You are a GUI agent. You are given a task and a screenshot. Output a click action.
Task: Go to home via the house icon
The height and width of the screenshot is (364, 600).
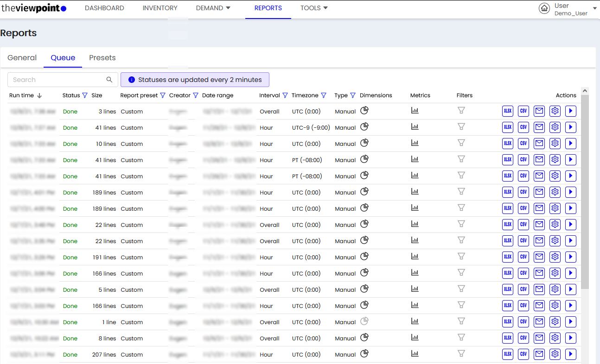(544, 9)
